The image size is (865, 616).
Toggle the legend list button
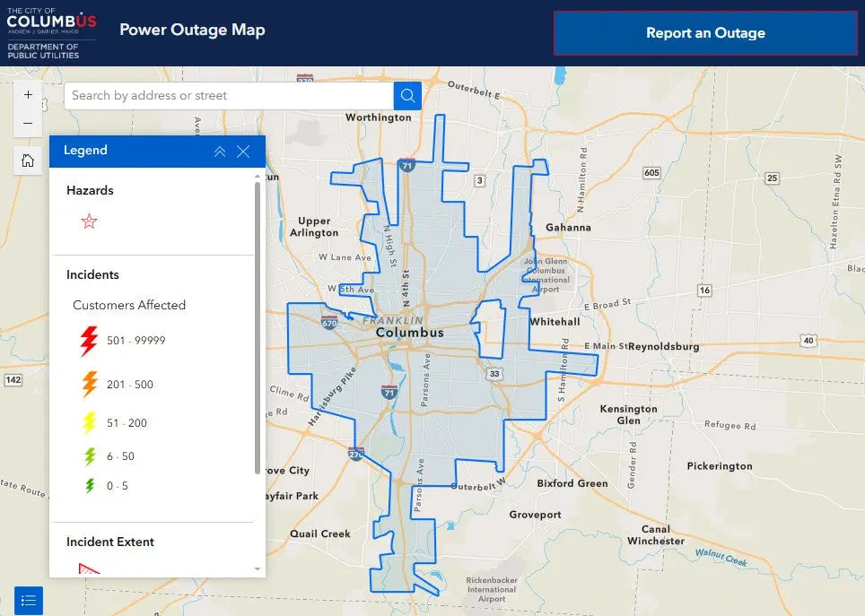click(28, 600)
